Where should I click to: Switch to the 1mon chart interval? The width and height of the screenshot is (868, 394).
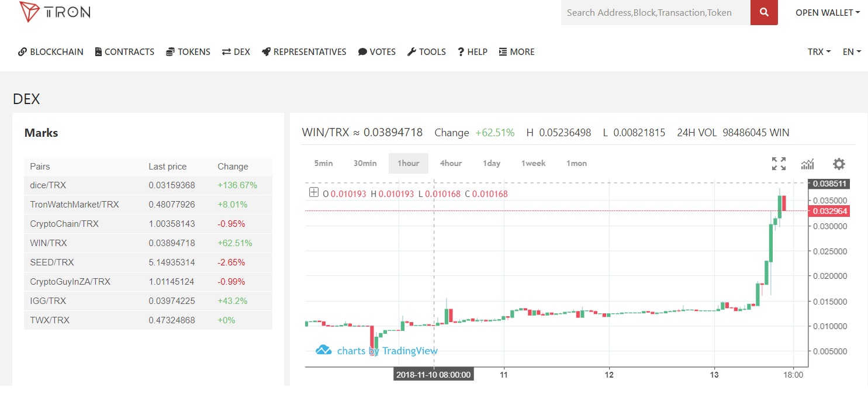coord(576,163)
